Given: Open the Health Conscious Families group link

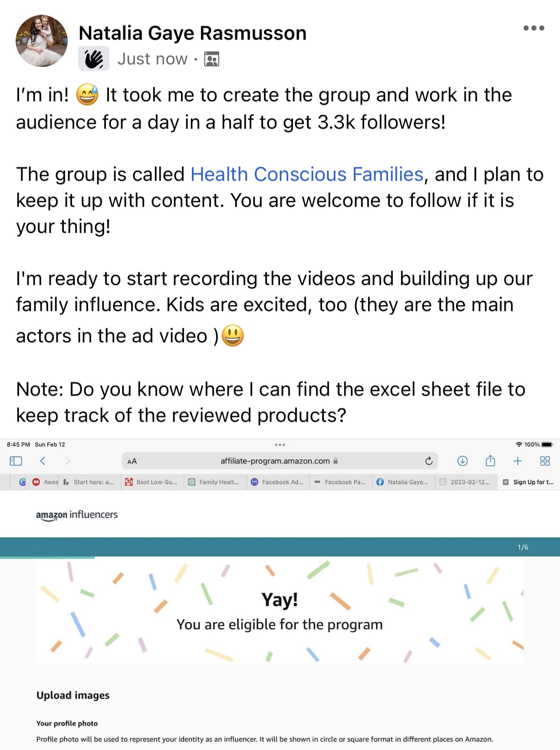Looking at the screenshot, I should pyautogui.click(x=307, y=175).
